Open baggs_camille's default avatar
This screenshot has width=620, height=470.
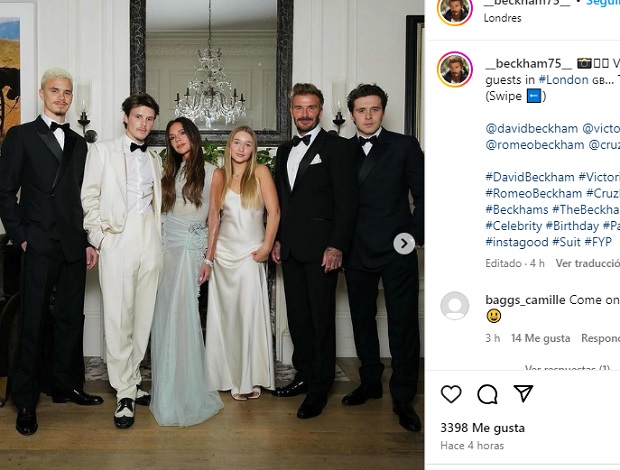(x=455, y=306)
